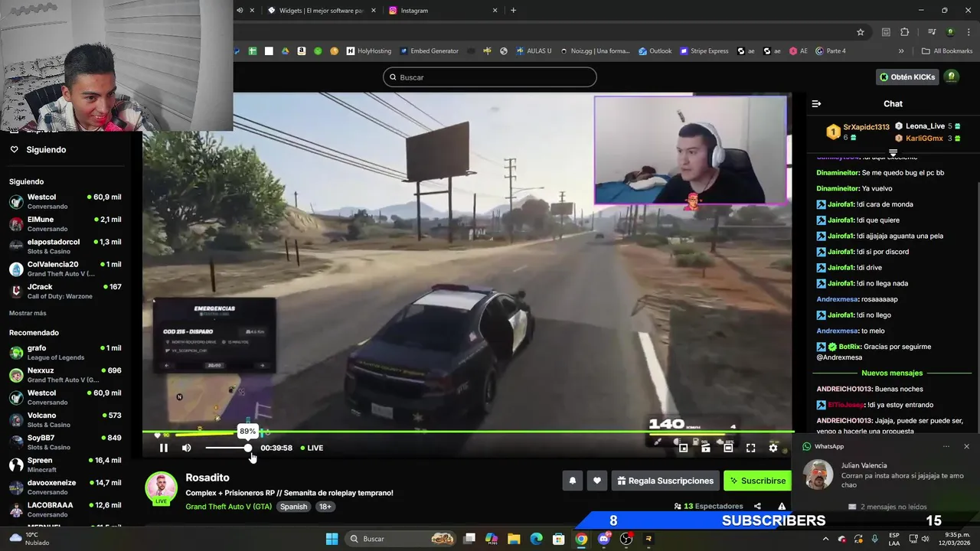
Task: Mute the tab with the tab audio icon
Action: [x=240, y=11]
